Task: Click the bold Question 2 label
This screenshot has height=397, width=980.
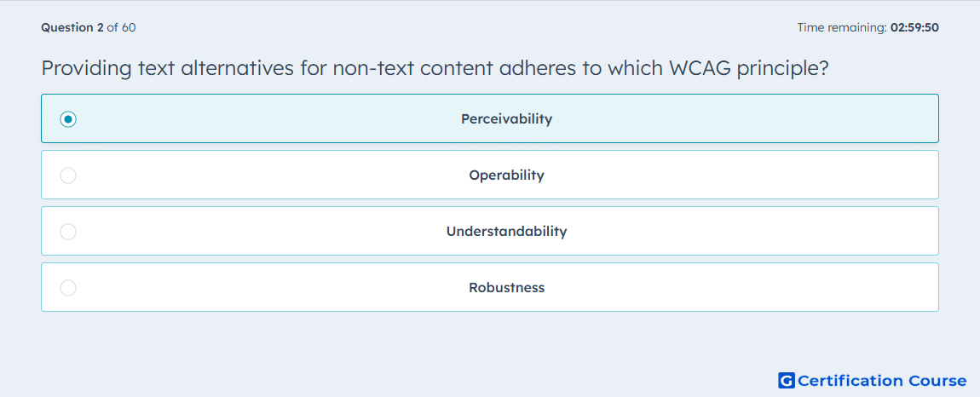Action: pos(72,27)
